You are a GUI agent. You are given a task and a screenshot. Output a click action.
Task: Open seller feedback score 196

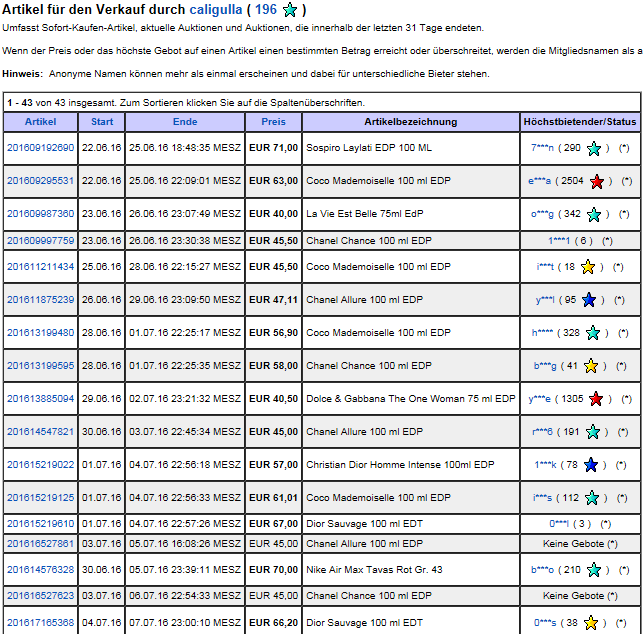point(266,9)
